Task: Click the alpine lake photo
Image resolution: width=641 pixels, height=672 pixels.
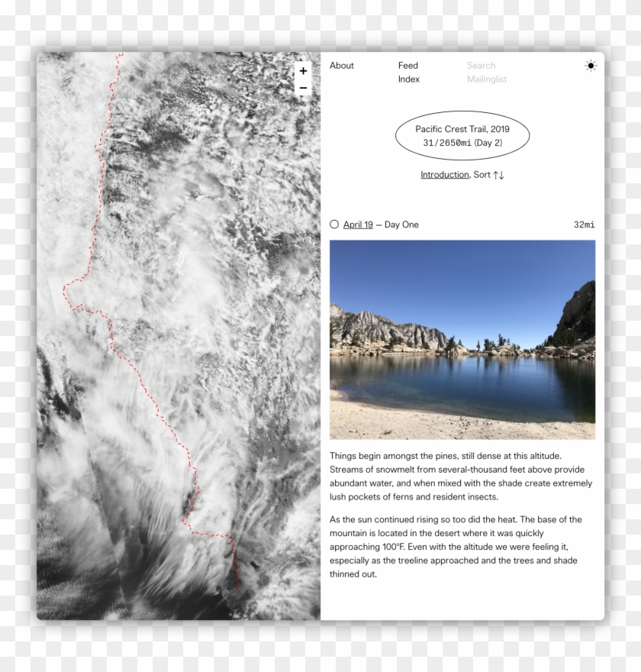Action: coord(462,340)
